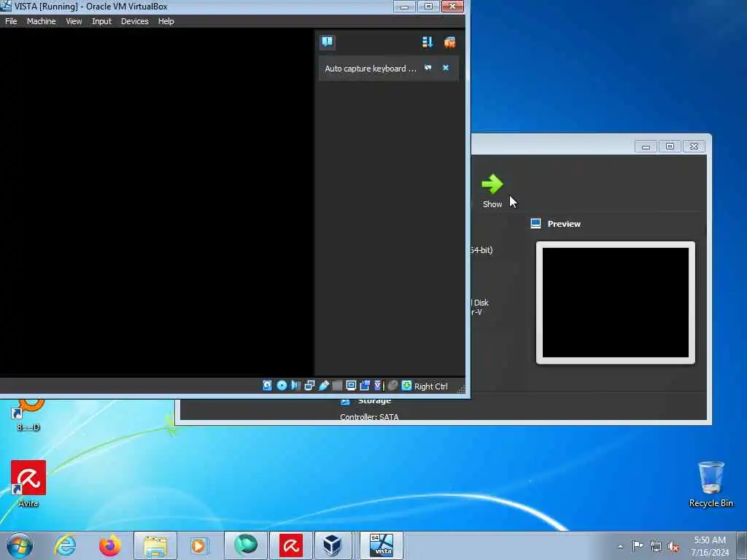747x560 pixels.
Task: Click Show in the VirtualBox Manager toolbar
Action: 492,190
